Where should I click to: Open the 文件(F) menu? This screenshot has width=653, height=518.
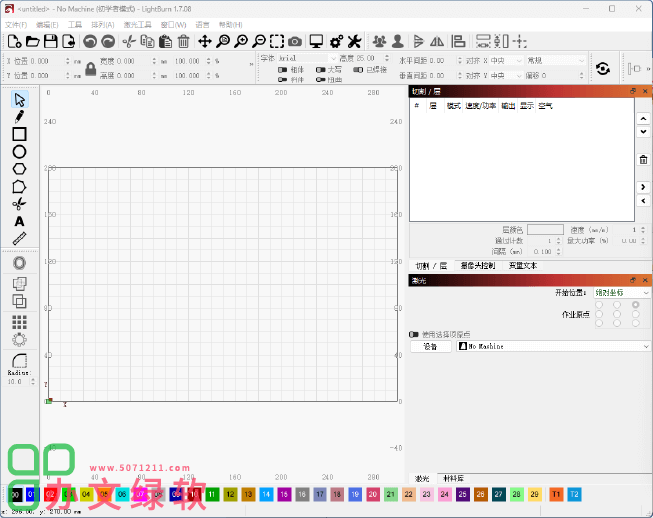(x=16, y=25)
